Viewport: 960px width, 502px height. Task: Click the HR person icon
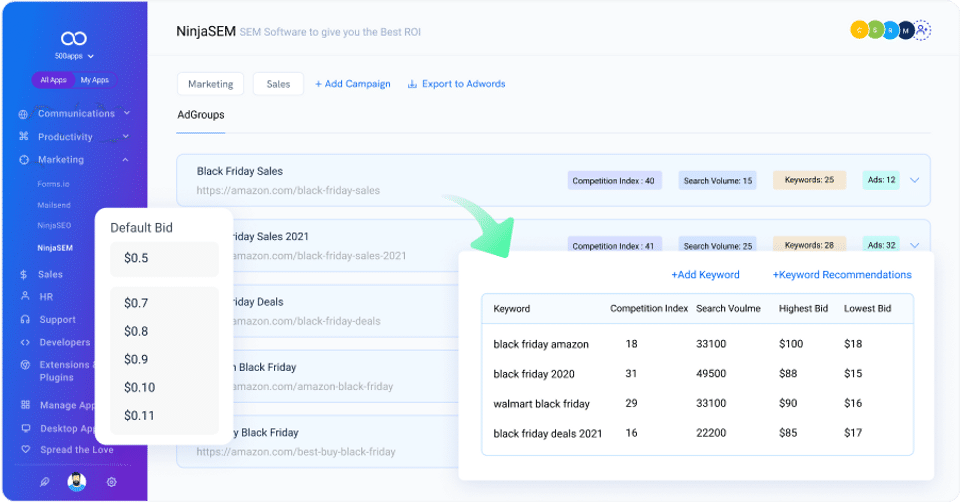pyautogui.click(x=25, y=296)
